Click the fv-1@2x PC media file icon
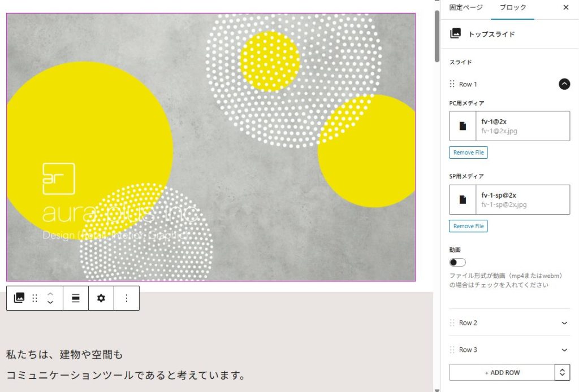The width and height of the screenshot is (579, 392). pyautogui.click(x=463, y=126)
